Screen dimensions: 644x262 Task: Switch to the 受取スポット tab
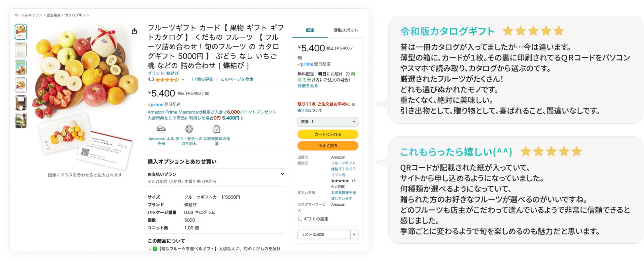point(345,30)
